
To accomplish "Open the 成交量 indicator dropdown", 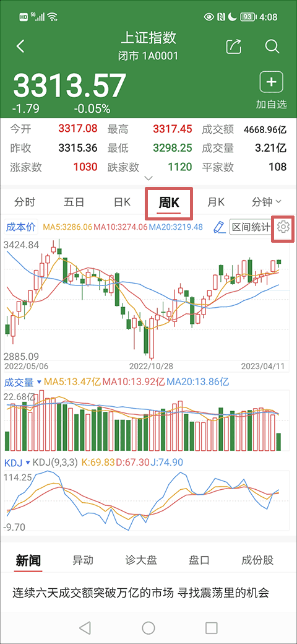I will point(23,382).
